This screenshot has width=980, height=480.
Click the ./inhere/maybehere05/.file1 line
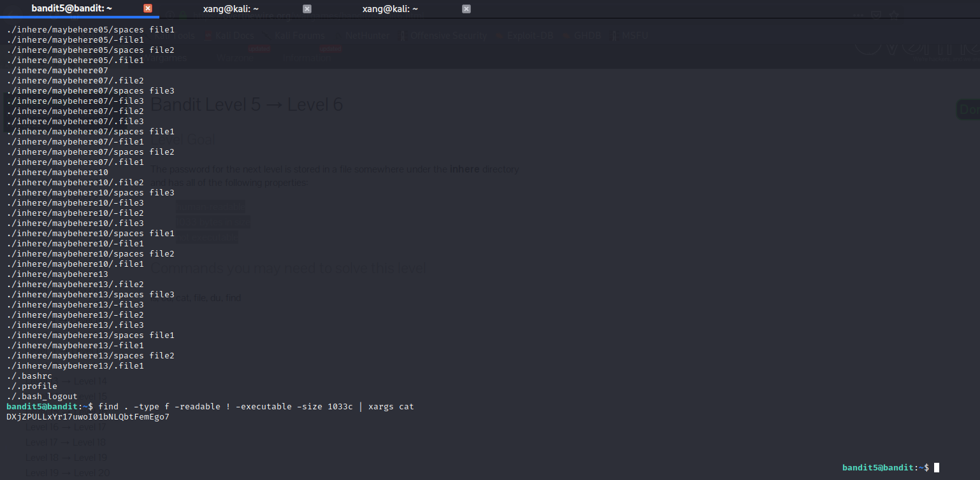[75, 60]
